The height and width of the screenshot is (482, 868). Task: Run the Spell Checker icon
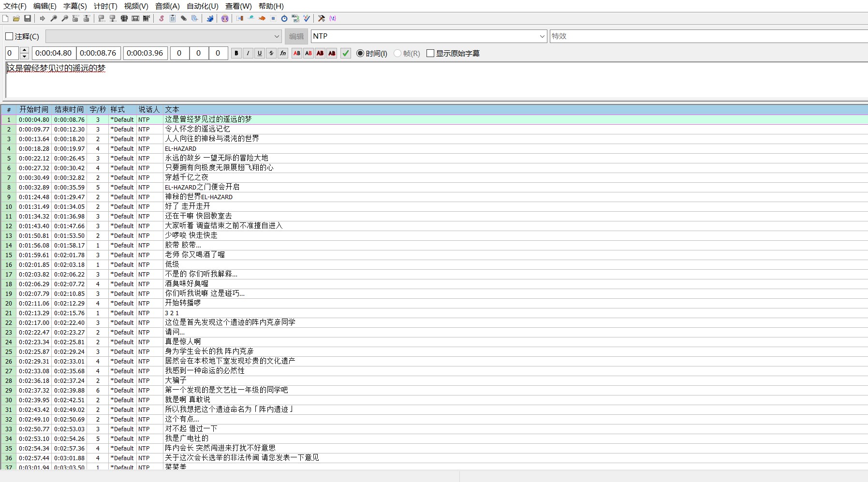(x=307, y=18)
